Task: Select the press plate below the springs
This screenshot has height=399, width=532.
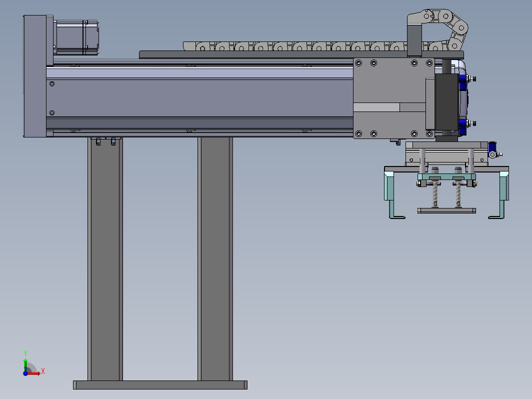Action: point(446,210)
